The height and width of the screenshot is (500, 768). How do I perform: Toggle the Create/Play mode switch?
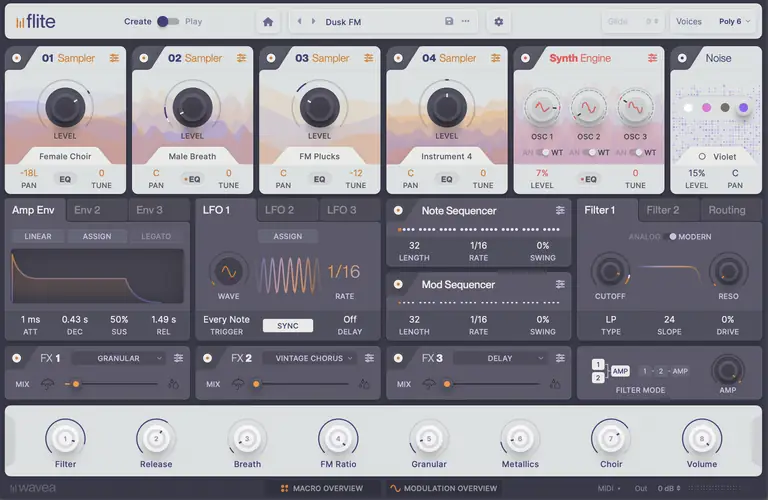point(168,21)
